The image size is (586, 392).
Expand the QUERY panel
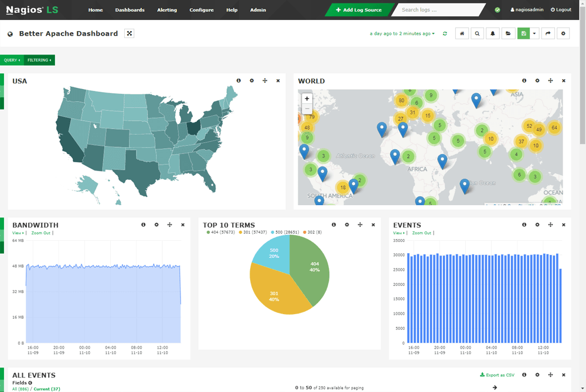pyautogui.click(x=12, y=60)
